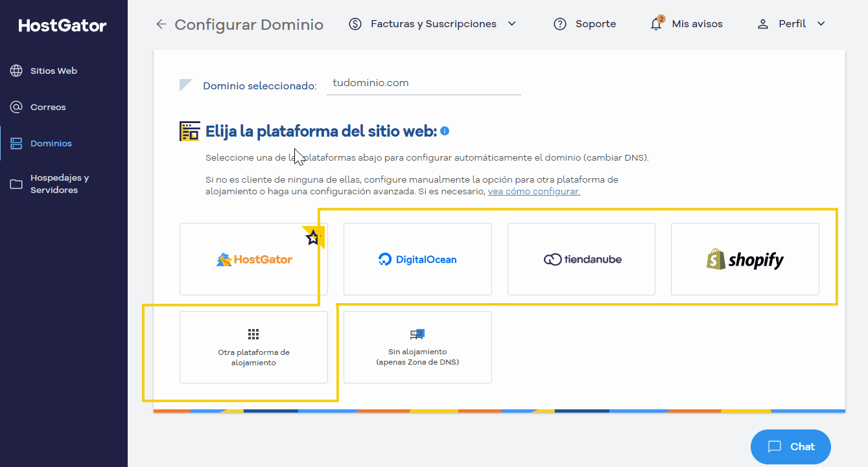Click the grid icon for other hosting platform
868x467 pixels.
click(253, 334)
